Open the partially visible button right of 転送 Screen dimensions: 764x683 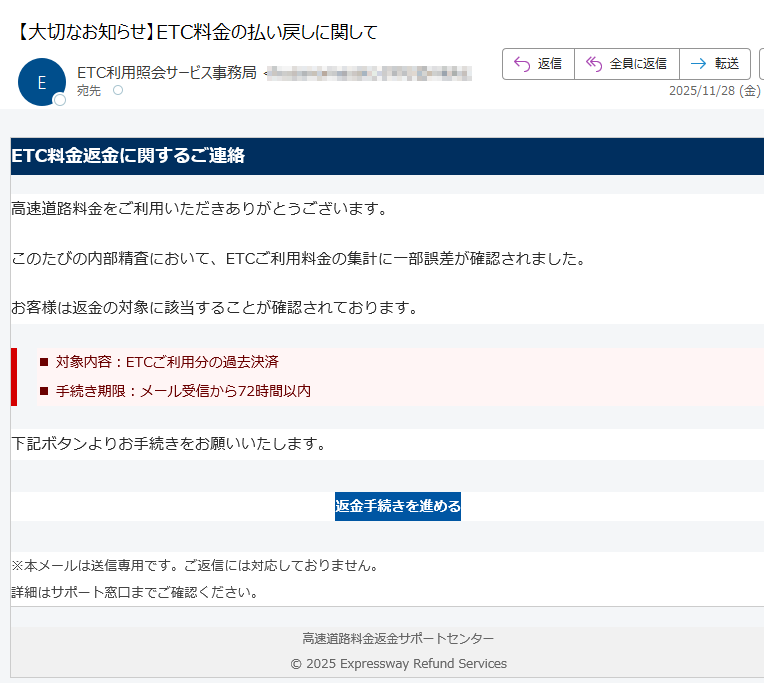[761, 64]
